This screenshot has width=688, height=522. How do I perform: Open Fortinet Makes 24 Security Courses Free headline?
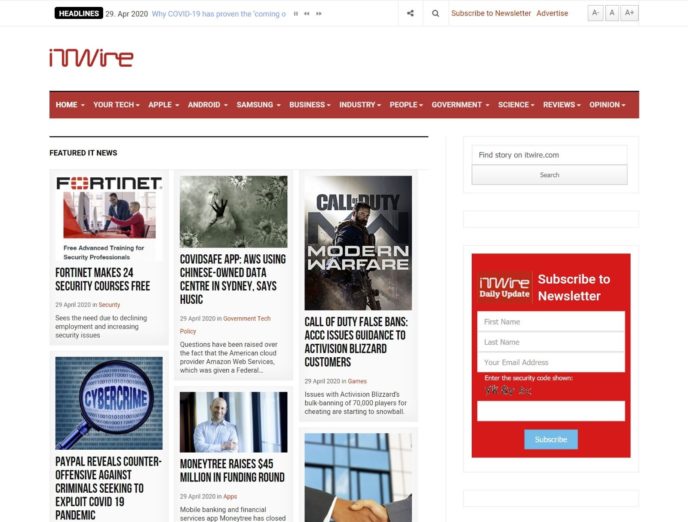pyautogui.click(x=103, y=279)
